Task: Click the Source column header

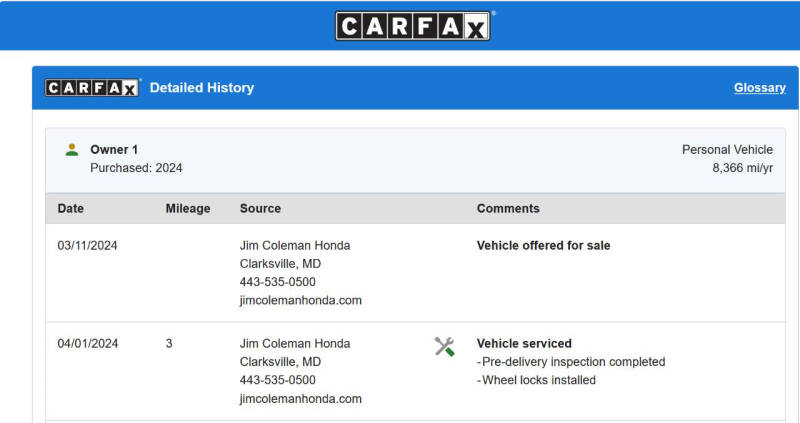Action: (x=260, y=208)
